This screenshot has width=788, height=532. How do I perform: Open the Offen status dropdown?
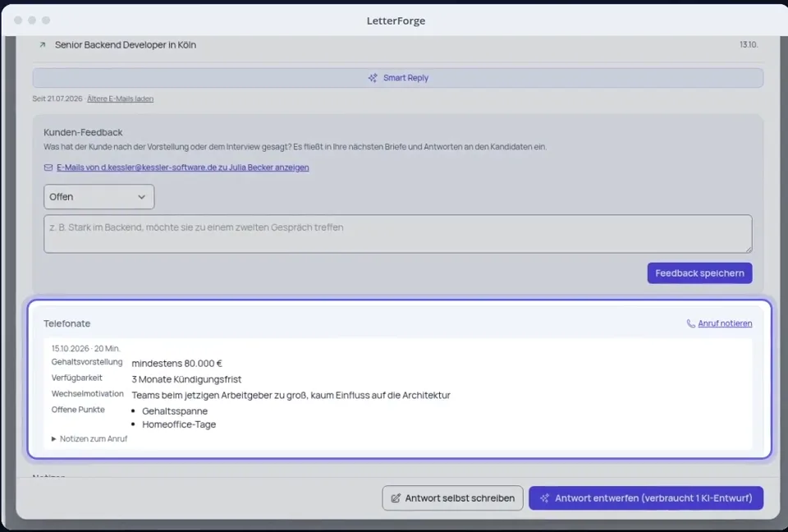click(99, 196)
